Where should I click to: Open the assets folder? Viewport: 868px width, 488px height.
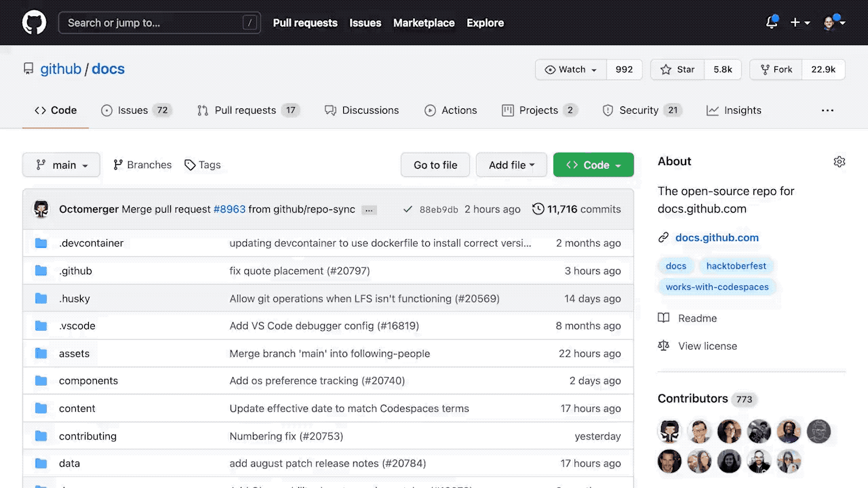74,354
